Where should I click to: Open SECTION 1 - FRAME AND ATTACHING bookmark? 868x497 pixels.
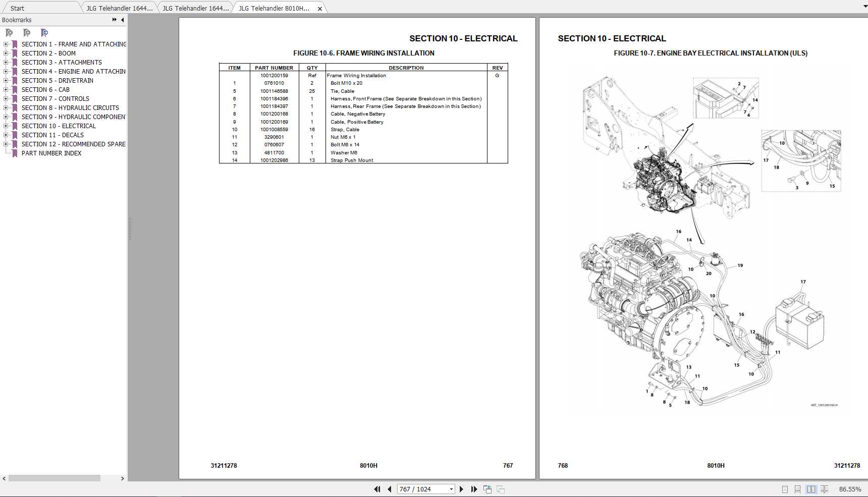(74, 44)
